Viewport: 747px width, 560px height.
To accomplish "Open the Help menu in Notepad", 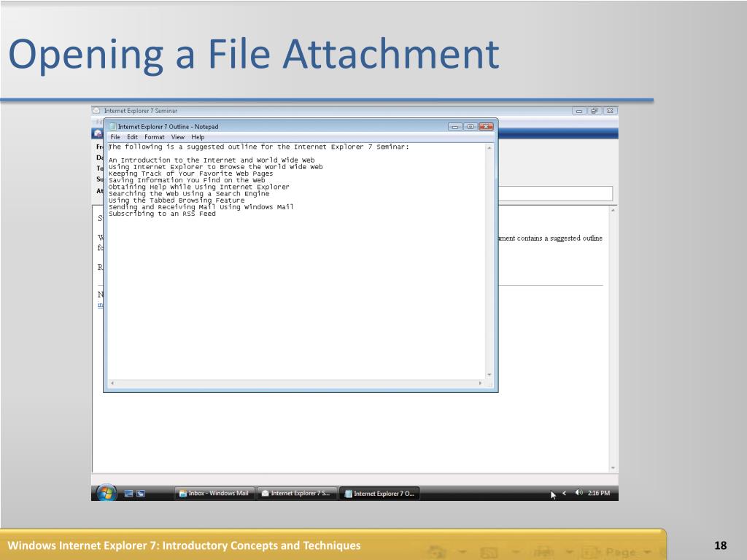I will (198, 137).
